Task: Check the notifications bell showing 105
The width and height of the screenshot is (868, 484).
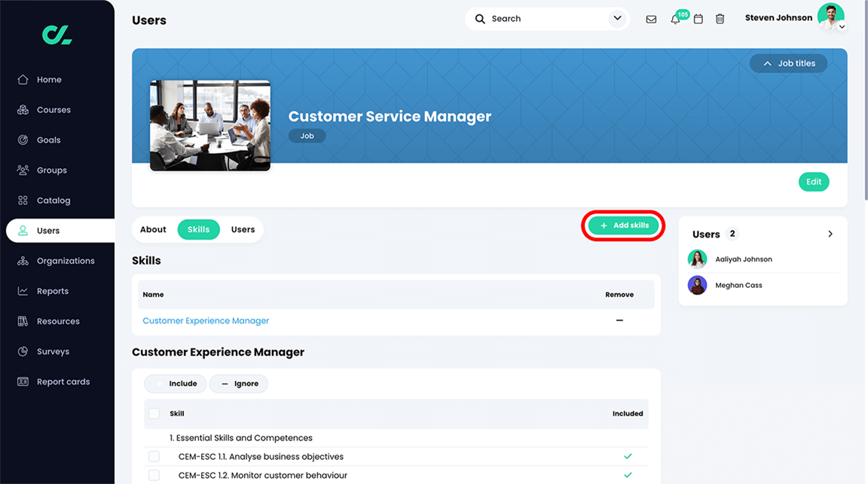Action: (675, 18)
